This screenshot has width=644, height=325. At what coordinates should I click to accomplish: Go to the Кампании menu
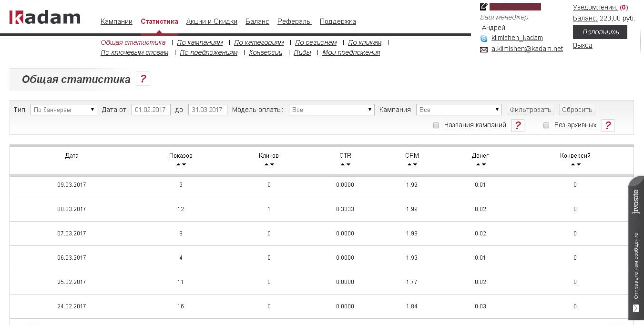pyautogui.click(x=116, y=21)
